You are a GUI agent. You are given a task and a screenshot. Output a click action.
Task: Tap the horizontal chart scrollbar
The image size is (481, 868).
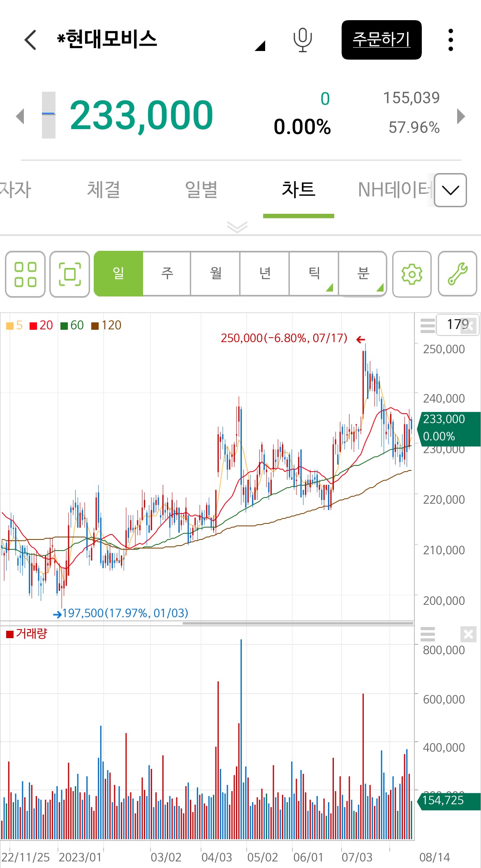click(298, 623)
